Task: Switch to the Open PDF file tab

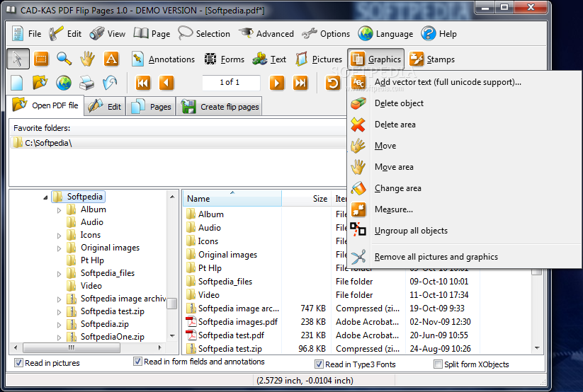Action: [46, 105]
